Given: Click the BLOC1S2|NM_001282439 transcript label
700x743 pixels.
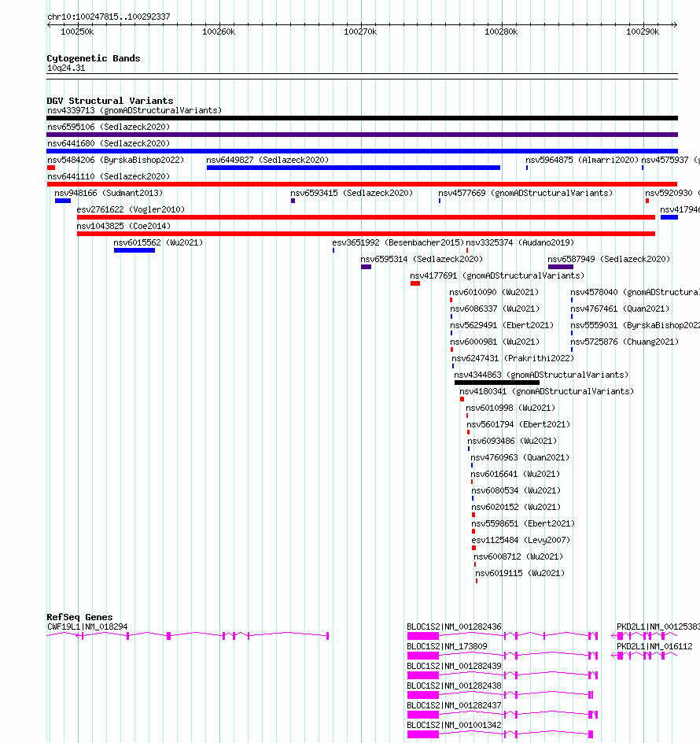Looking at the screenshot, I should click(454, 666).
